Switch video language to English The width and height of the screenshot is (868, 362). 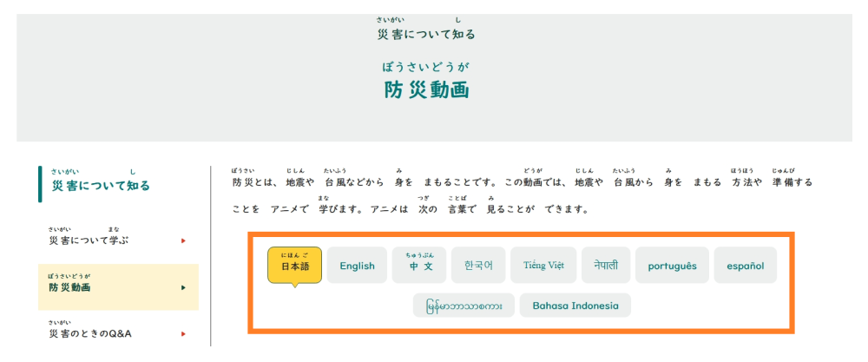(357, 265)
